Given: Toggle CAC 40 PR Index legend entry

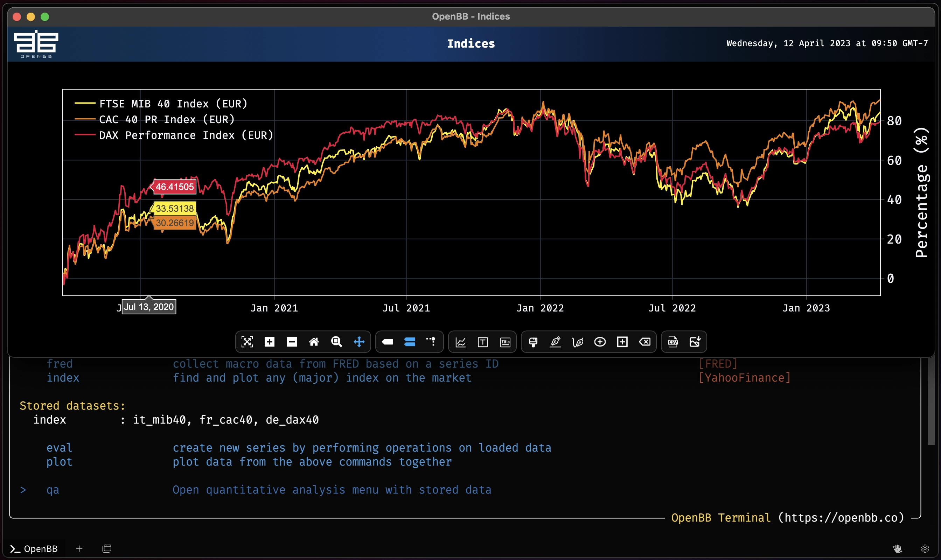Looking at the screenshot, I should [x=155, y=119].
